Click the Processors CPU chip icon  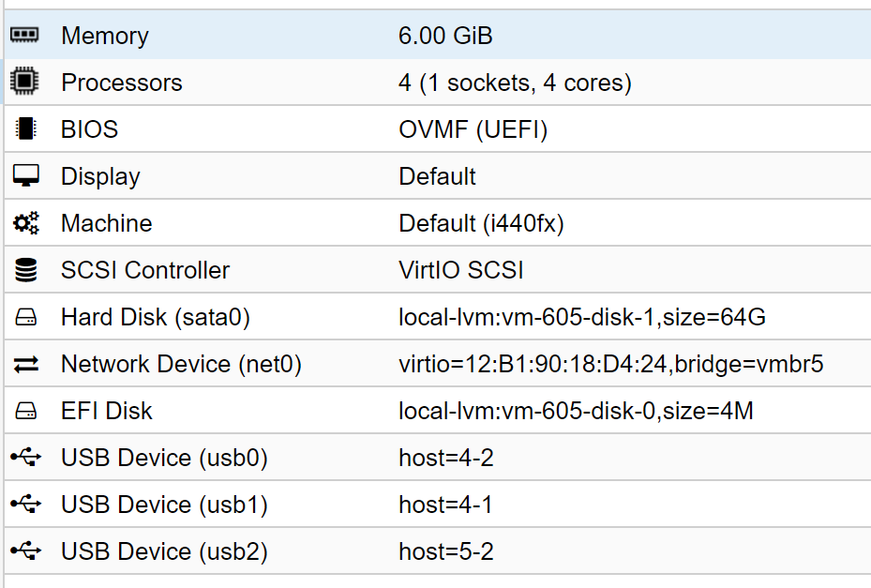click(24, 82)
